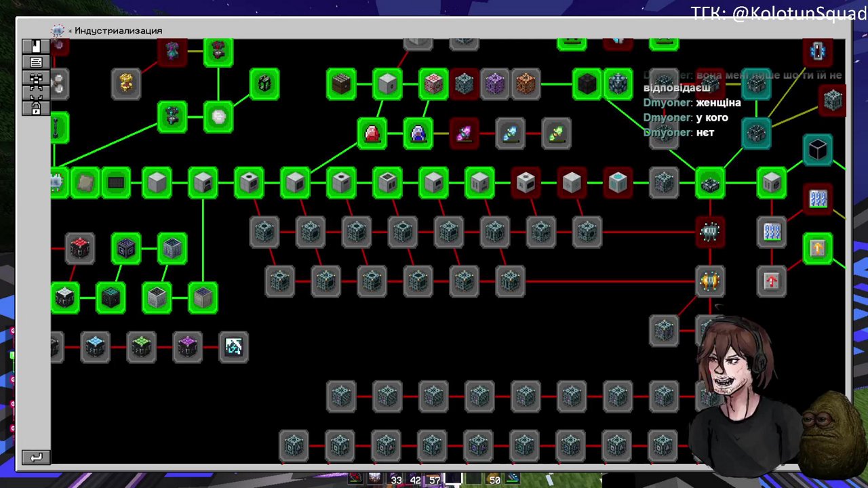Open the brown crate quest node
The image size is (868, 488).
point(341,83)
